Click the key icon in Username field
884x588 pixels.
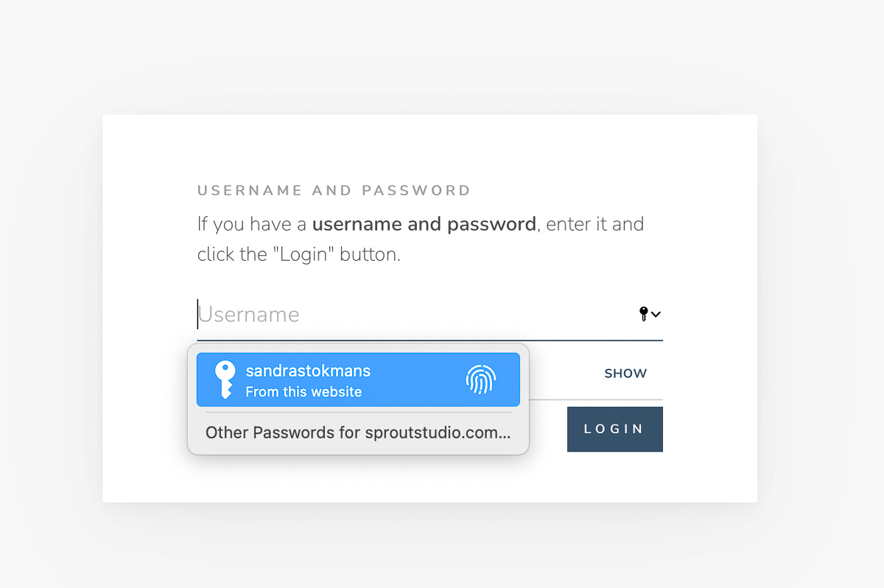[643, 314]
